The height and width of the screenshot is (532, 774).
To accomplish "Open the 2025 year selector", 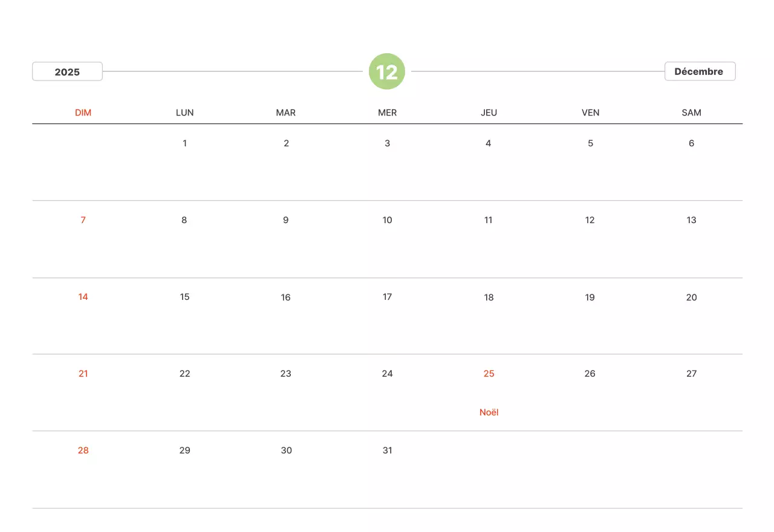I will click(x=67, y=71).
